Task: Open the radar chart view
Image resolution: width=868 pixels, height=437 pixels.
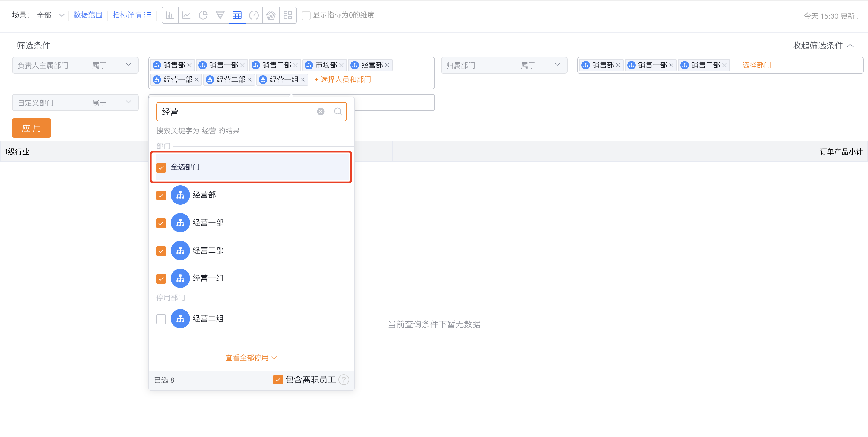Action: 271,15
